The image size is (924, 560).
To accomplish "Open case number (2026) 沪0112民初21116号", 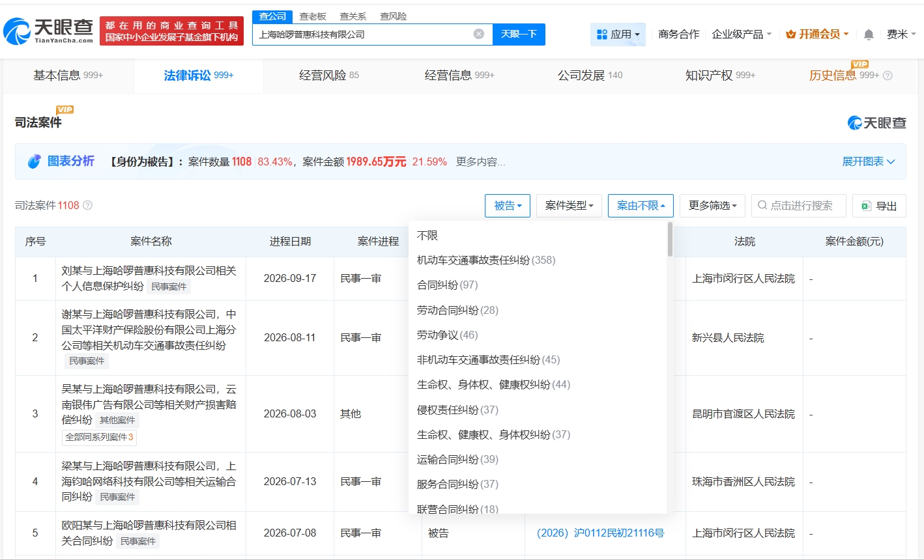I will pos(600,533).
